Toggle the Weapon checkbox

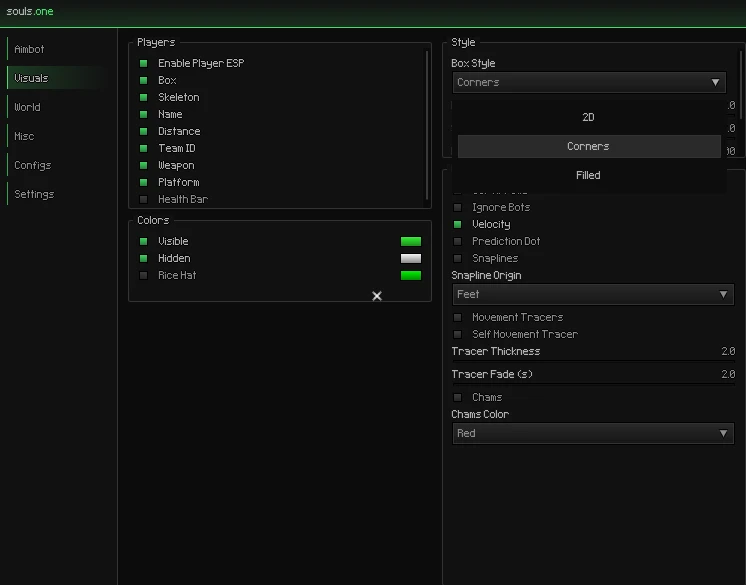coord(143,166)
